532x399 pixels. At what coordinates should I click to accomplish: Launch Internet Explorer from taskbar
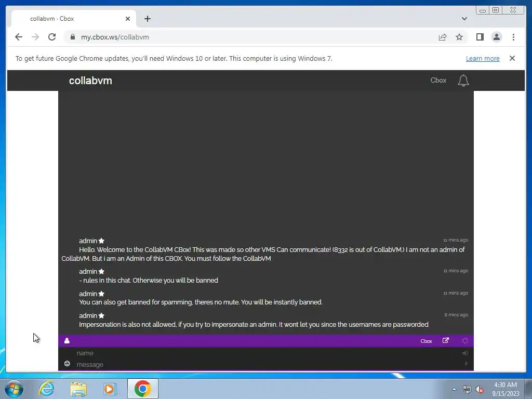[x=46, y=389]
